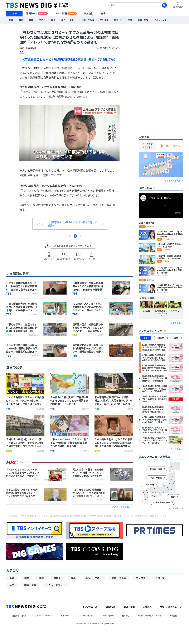Screen dimensions: 189x644
Task: Expand today's weather 最高 26℃ row
Action: coord(161,145)
